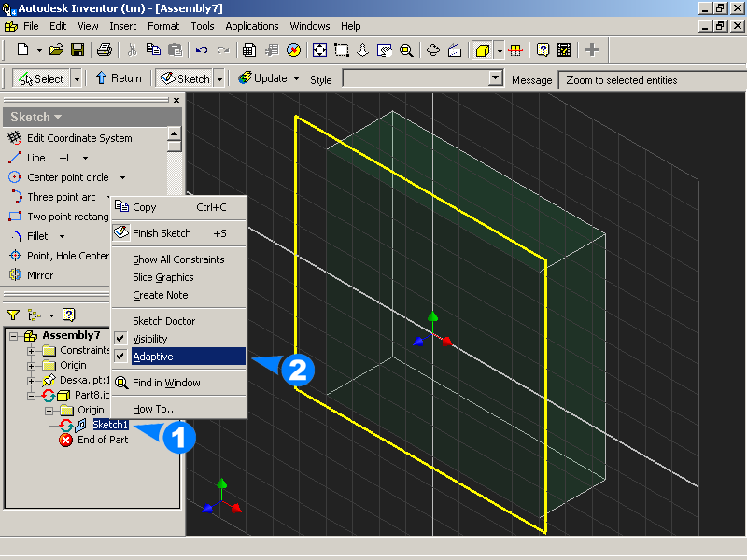The height and width of the screenshot is (560, 747).
Task: Close the Sketch panel bar
Action: 176,100
